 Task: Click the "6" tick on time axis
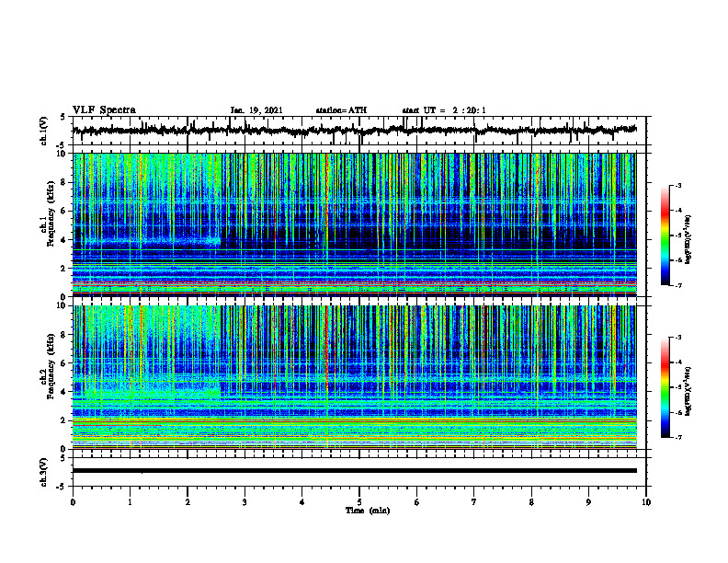click(x=417, y=502)
